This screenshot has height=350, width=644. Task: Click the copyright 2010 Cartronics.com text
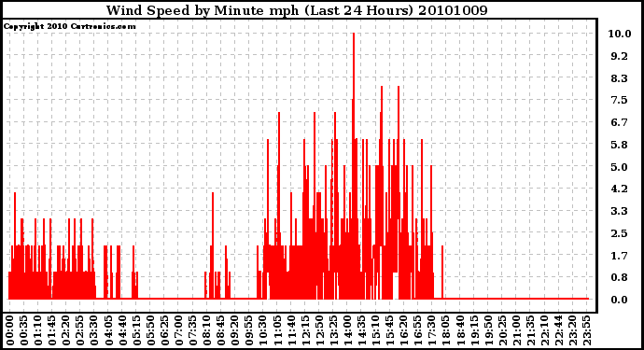coord(69,26)
